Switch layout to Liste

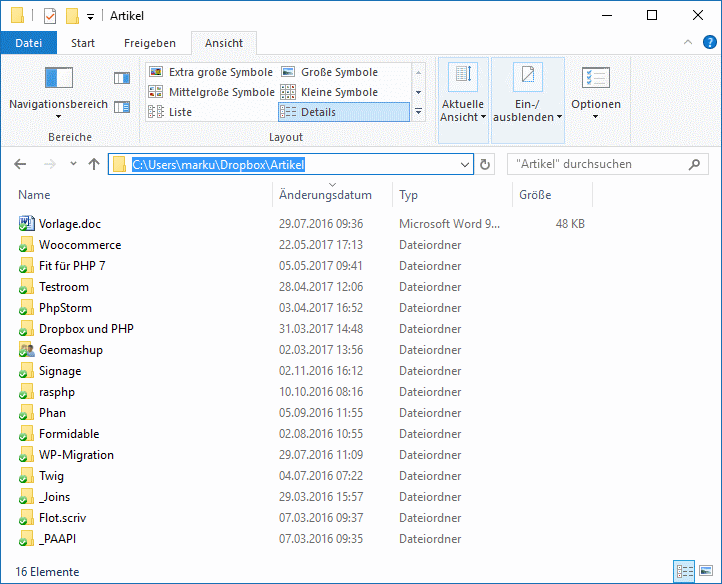tap(211, 112)
